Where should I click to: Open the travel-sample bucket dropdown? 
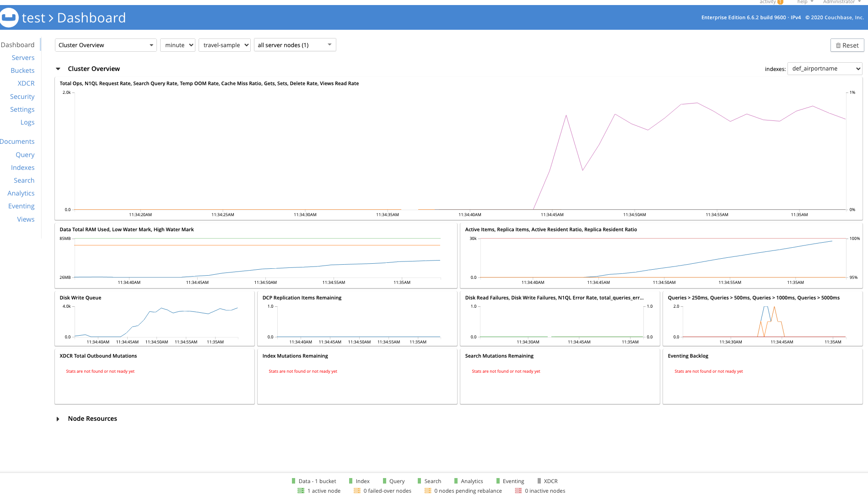coord(225,45)
